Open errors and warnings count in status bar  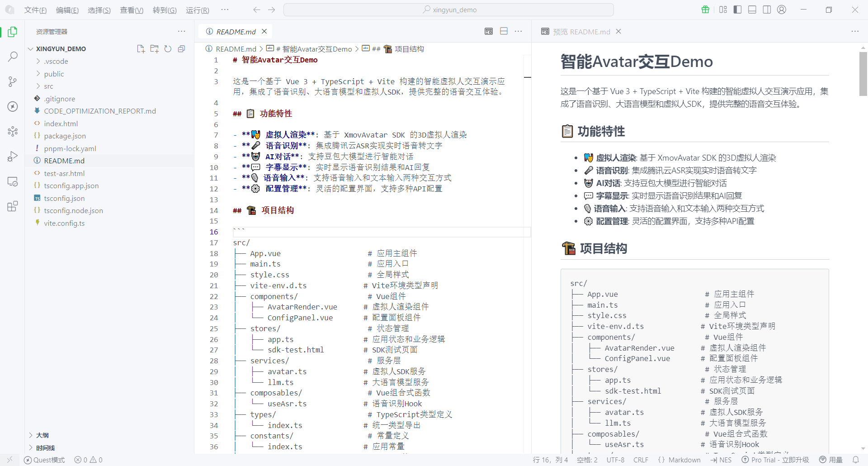89,460
